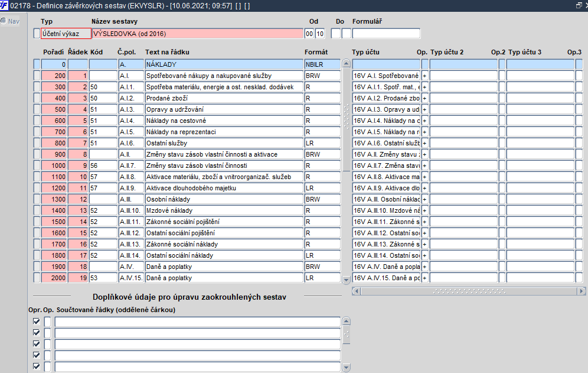
Task: Click the Op. '+' cell in the A.I.3. Opravy row
Action: (x=425, y=109)
